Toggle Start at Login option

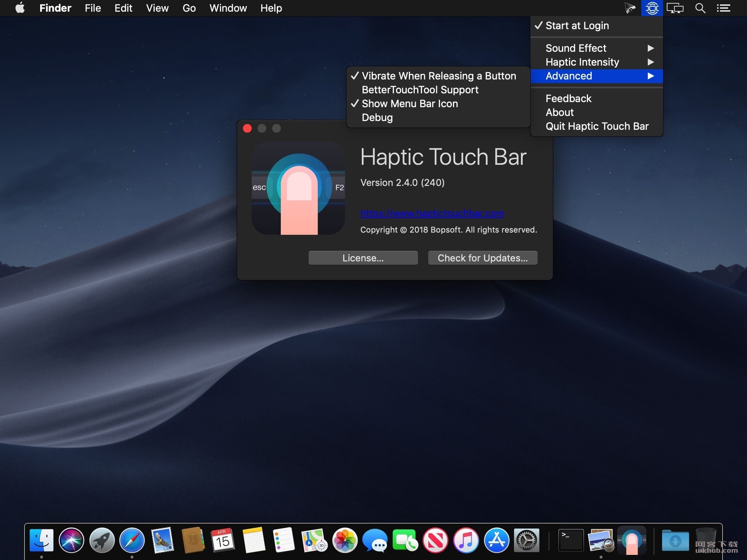tap(597, 26)
